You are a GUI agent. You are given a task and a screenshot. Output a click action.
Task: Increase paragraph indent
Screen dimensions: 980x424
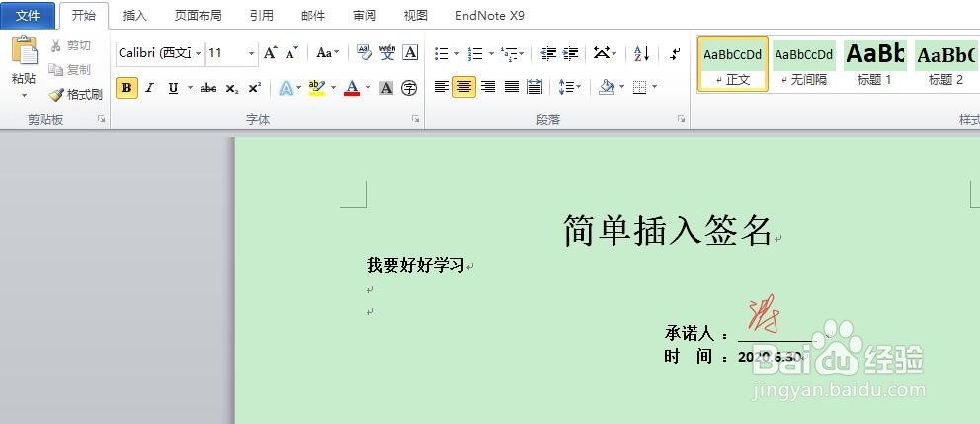pyautogui.click(x=571, y=53)
